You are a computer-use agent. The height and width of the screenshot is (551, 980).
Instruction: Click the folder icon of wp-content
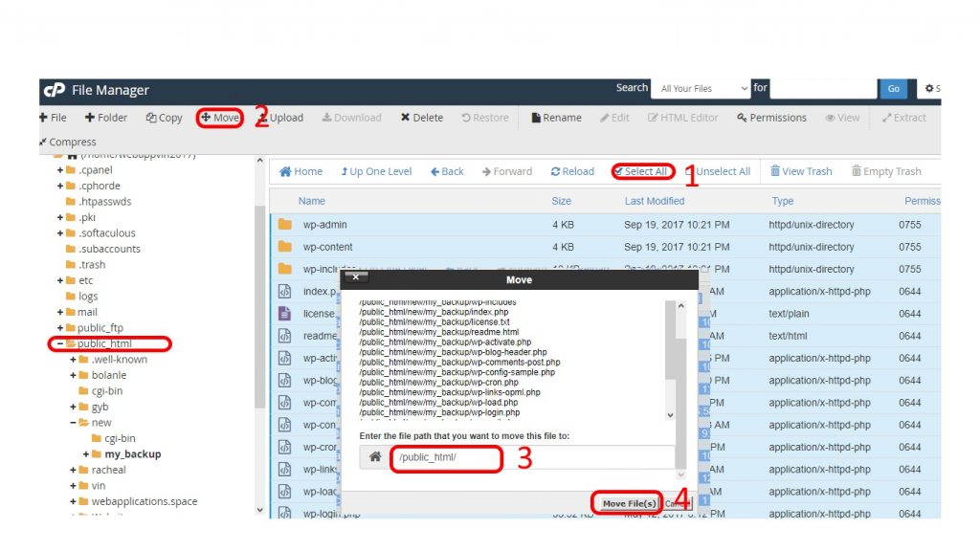pos(285,247)
